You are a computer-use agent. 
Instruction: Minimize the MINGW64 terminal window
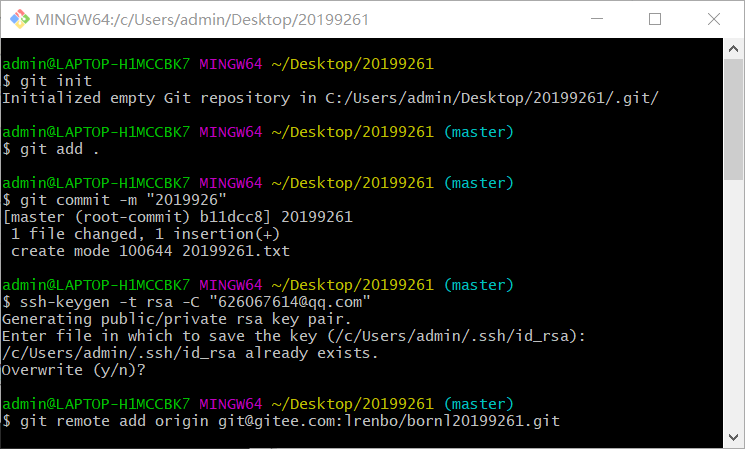click(x=597, y=19)
